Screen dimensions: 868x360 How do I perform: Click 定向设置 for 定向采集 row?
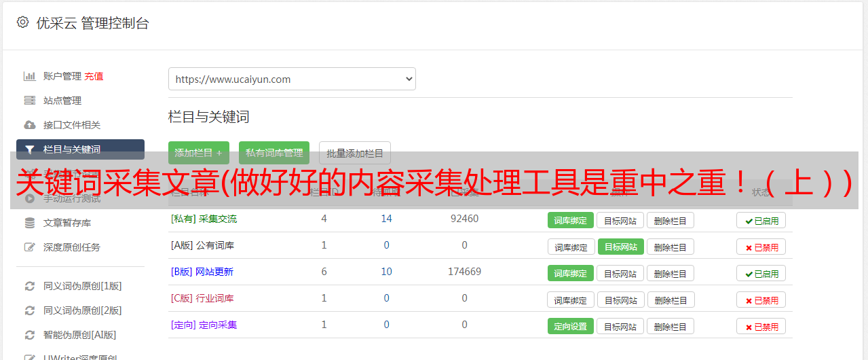(571, 326)
